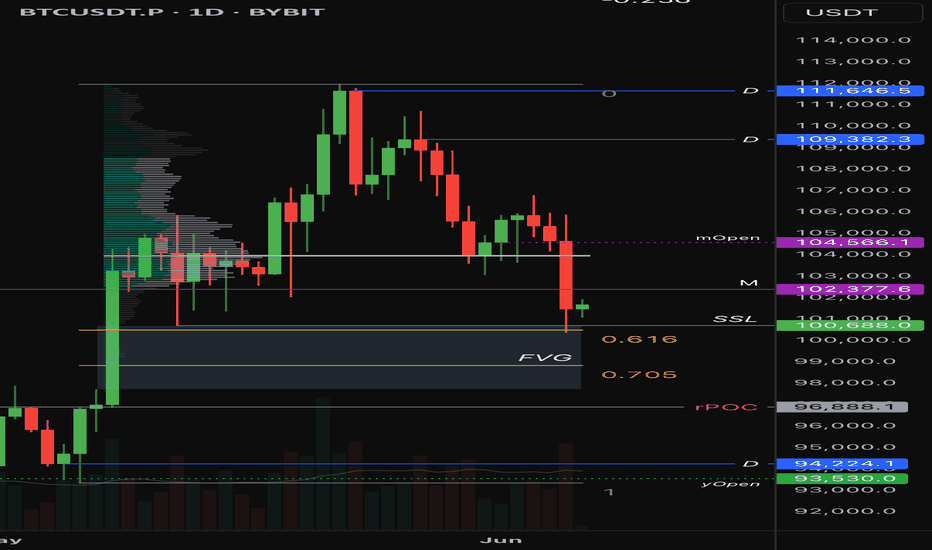Click the 107,000.0 price scale value
The height and width of the screenshot is (550, 932).
(x=853, y=190)
